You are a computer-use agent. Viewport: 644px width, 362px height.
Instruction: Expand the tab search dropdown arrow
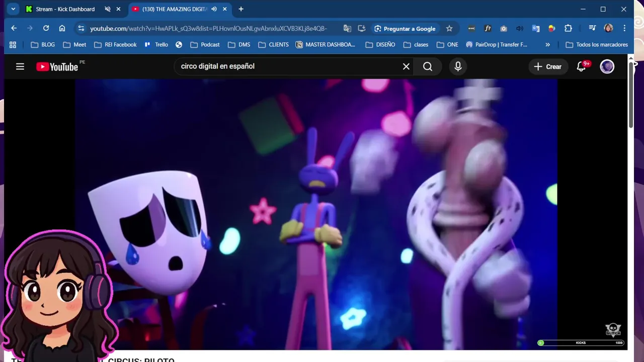(13, 9)
